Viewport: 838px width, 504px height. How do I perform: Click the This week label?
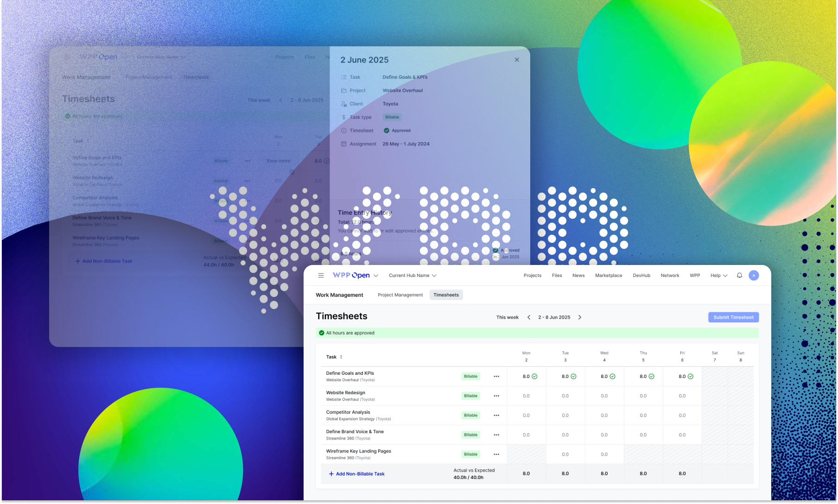(507, 317)
